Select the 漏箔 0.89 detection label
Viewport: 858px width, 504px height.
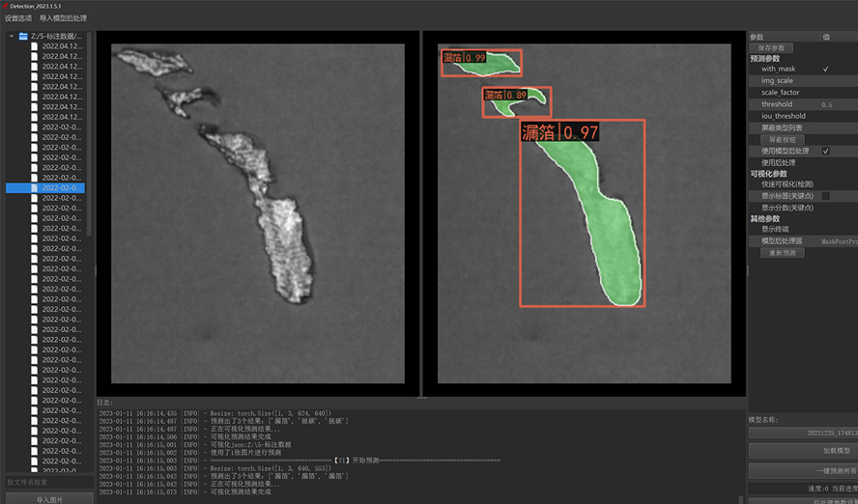point(505,96)
